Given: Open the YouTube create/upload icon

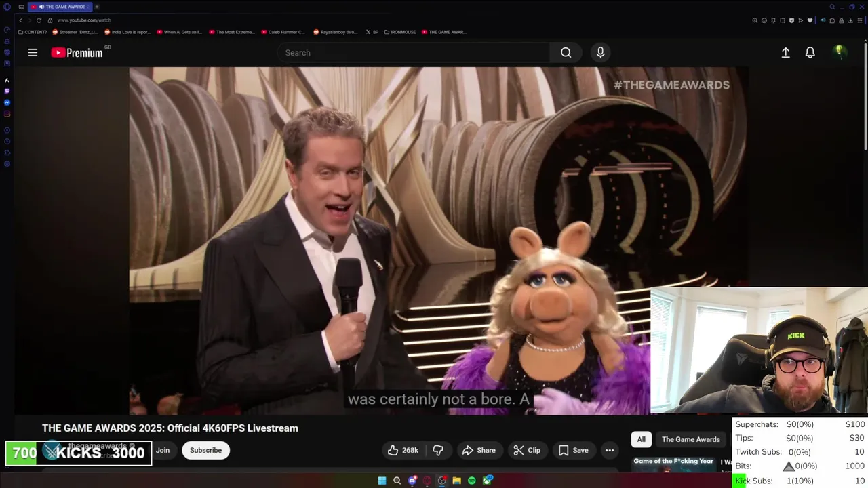Looking at the screenshot, I should [x=785, y=52].
